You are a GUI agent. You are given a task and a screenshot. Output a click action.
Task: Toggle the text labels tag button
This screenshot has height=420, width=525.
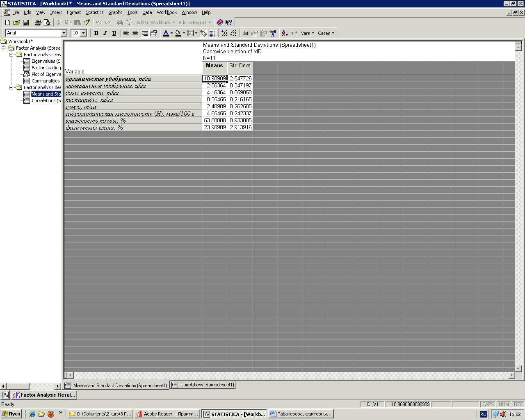pyautogui.click(x=203, y=33)
